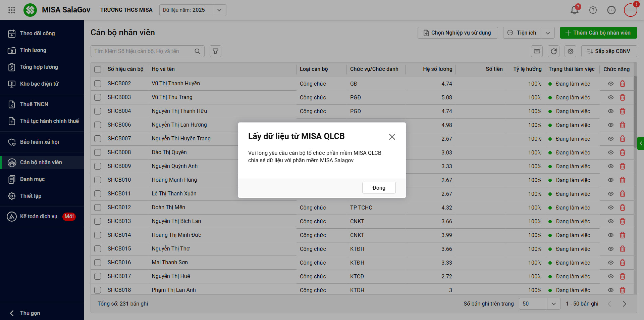Tick the checkbox for SHCB004
The width and height of the screenshot is (644, 320).
tap(98, 111)
